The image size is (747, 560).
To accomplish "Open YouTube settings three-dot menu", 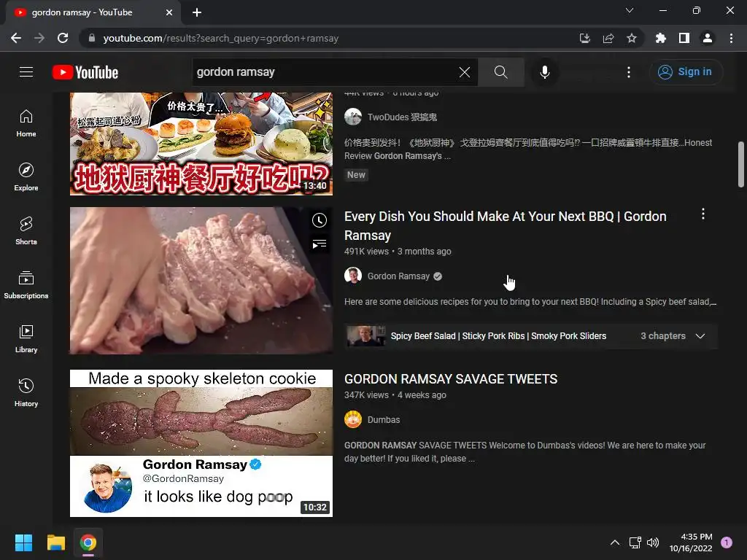I will pyautogui.click(x=629, y=72).
